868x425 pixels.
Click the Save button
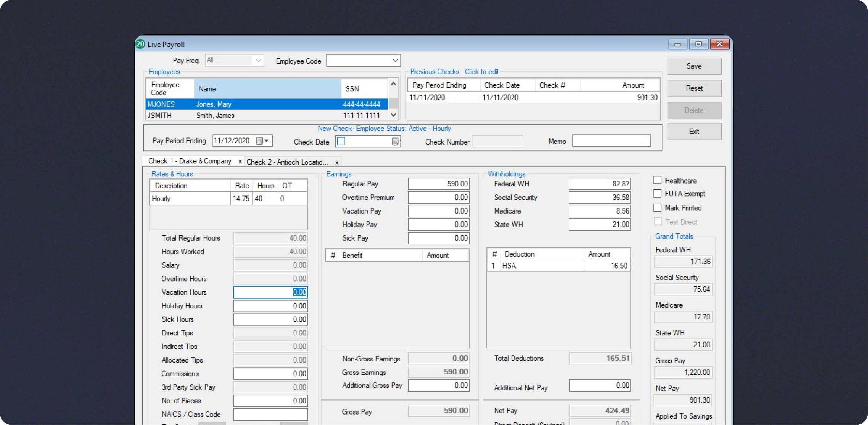[694, 66]
